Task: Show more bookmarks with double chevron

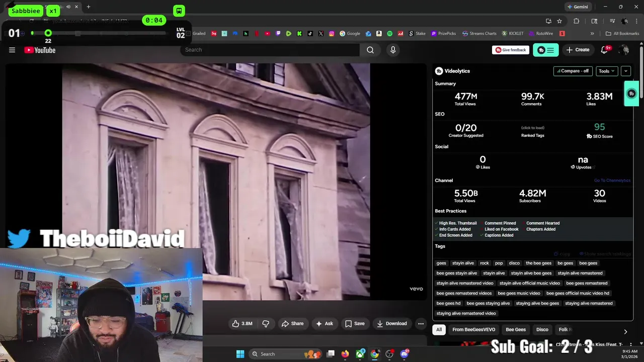Action: pyautogui.click(x=592, y=34)
